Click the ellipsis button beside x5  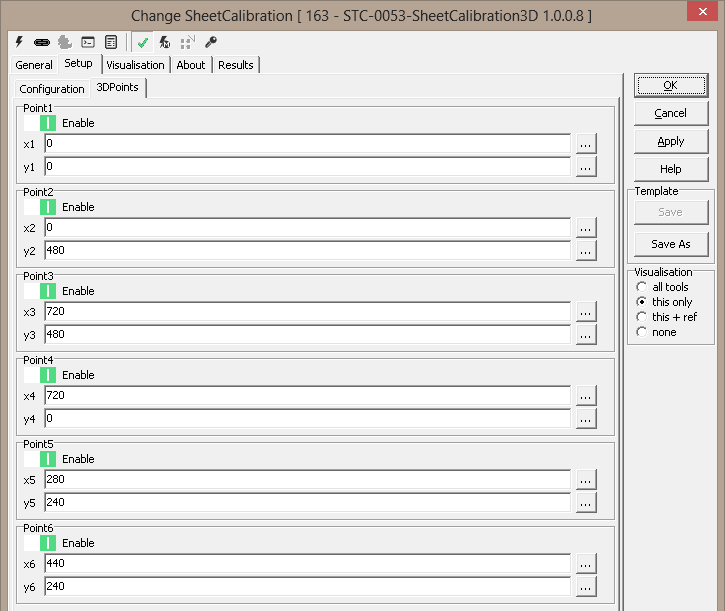[x=586, y=480]
